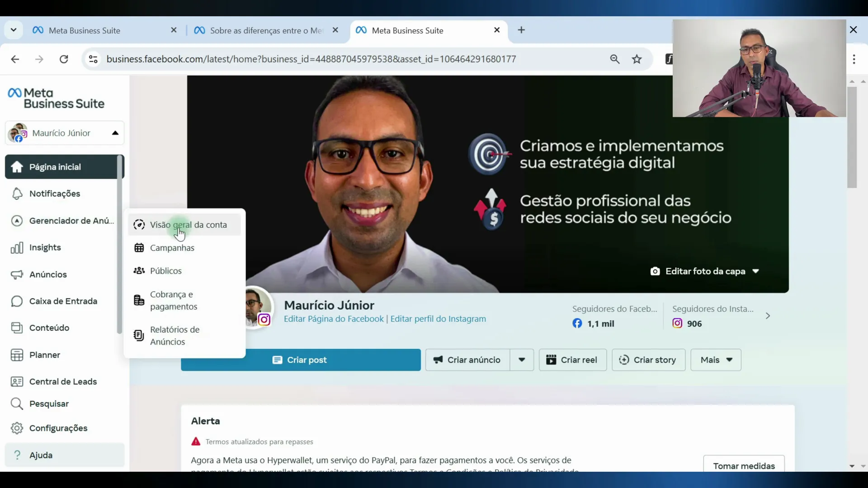The height and width of the screenshot is (488, 868).
Task: Select Relatórios de Anúncios menu item
Action: click(x=184, y=335)
